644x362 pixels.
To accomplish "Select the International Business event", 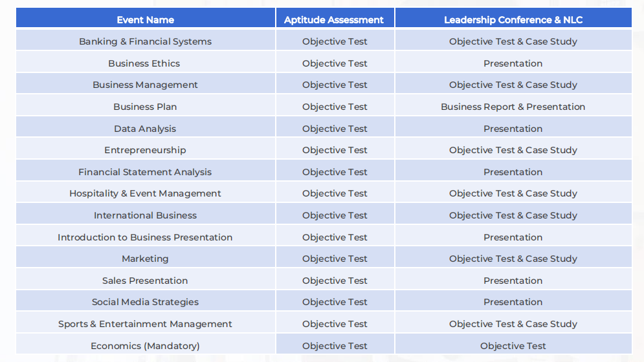I will pos(145,215).
